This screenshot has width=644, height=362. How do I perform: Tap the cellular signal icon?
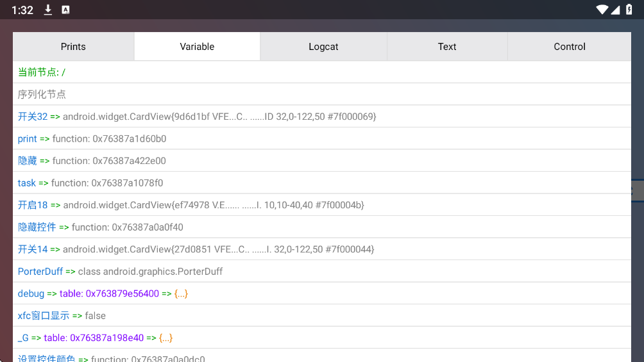[x=615, y=10]
